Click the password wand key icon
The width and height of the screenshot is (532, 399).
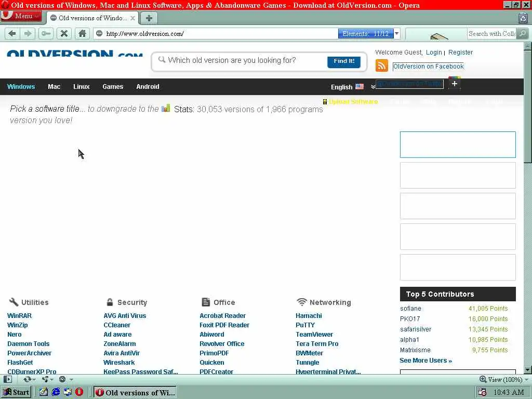click(x=46, y=33)
